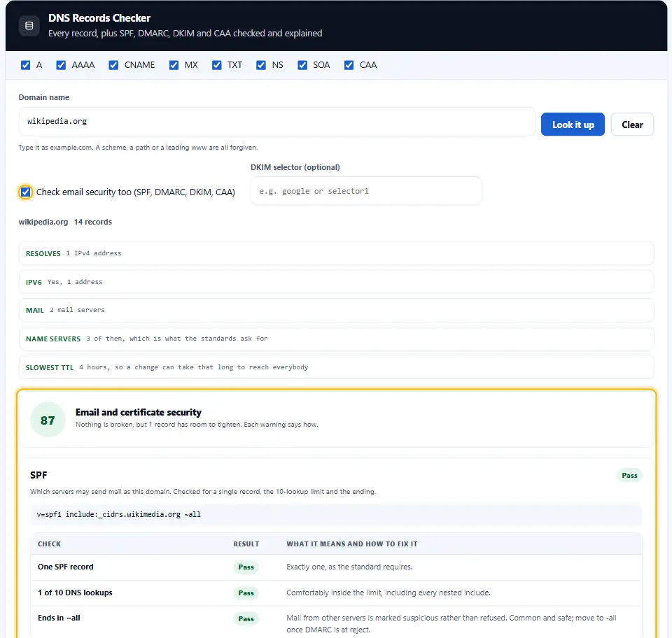The height and width of the screenshot is (638, 672).
Task: Click the DKIM selector (optional) label
Action: point(295,167)
